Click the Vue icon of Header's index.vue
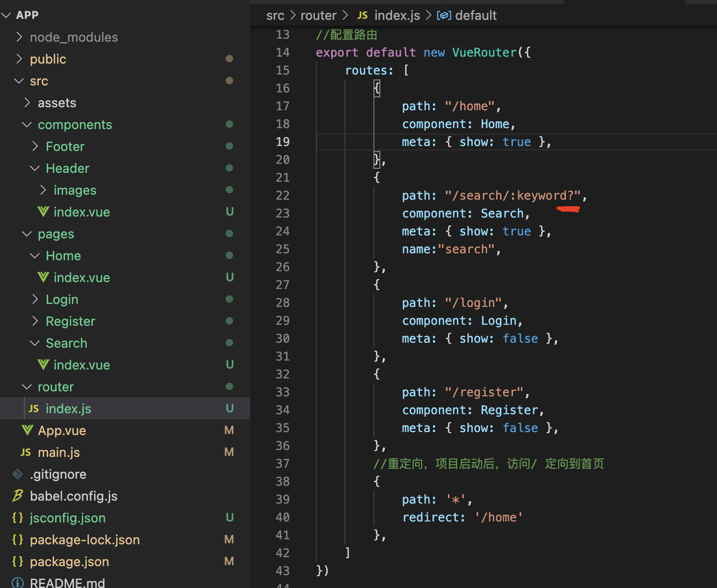The width and height of the screenshot is (717, 588). coord(43,212)
